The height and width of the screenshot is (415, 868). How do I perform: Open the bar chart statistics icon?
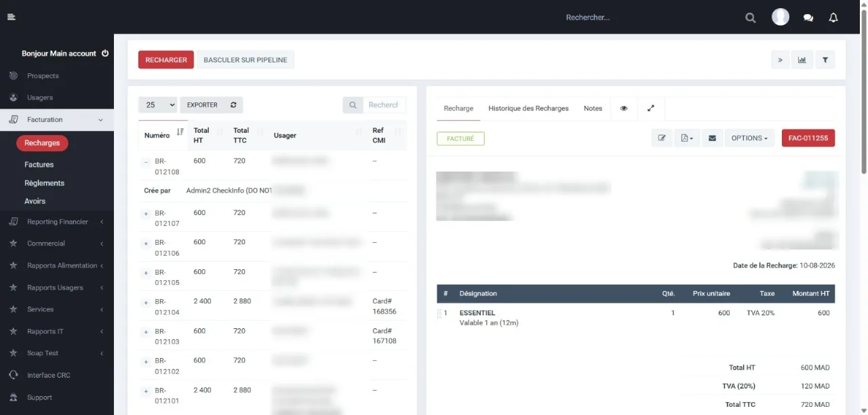coord(802,60)
